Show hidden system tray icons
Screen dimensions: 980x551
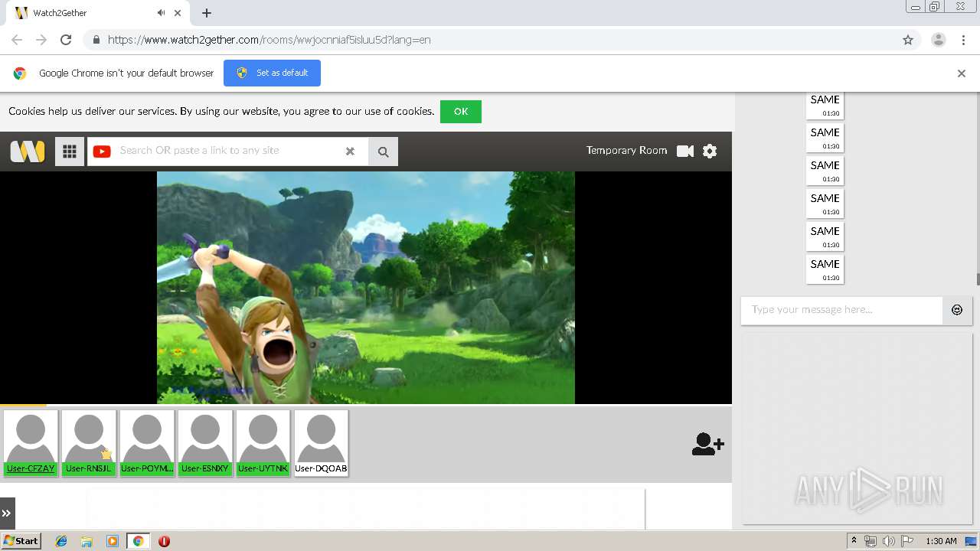(x=854, y=541)
